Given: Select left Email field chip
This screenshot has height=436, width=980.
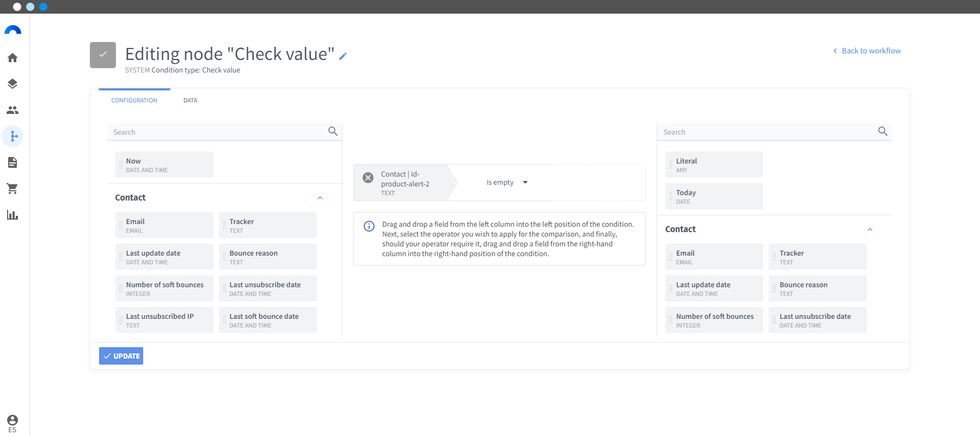Looking at the screenshot, I should point(164,225).
